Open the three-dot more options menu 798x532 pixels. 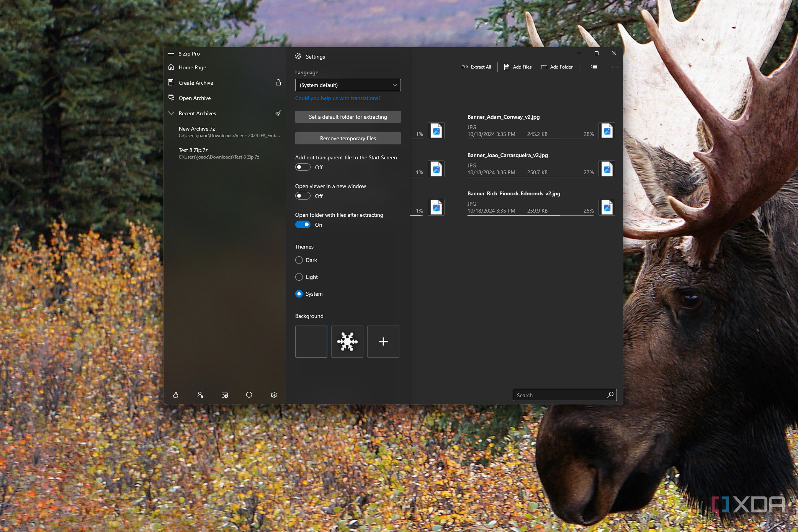click(x=615, y=67)
